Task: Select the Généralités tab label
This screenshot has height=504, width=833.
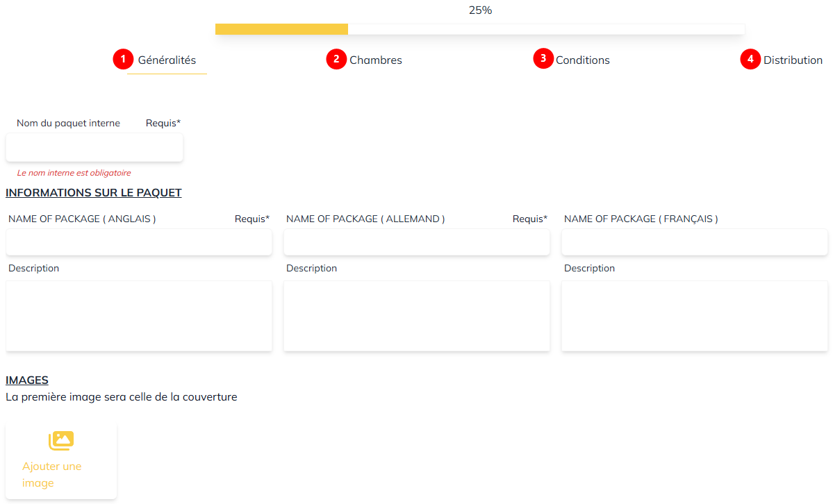Action: [167, 60]
